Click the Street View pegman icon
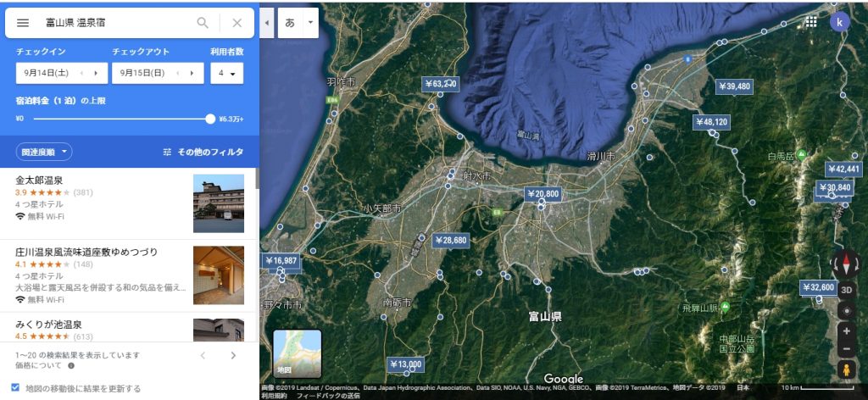 847,369
